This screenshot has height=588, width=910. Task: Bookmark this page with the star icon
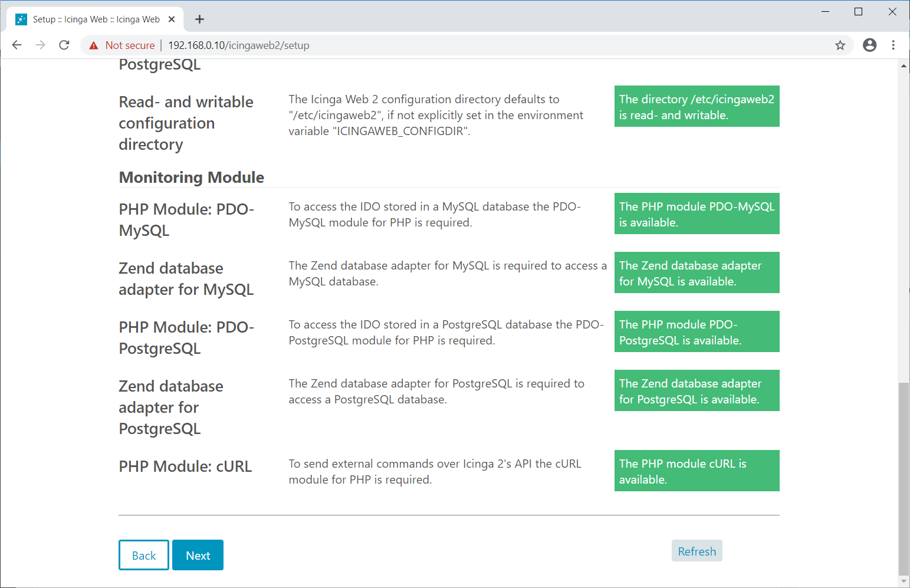coord(840,45)
